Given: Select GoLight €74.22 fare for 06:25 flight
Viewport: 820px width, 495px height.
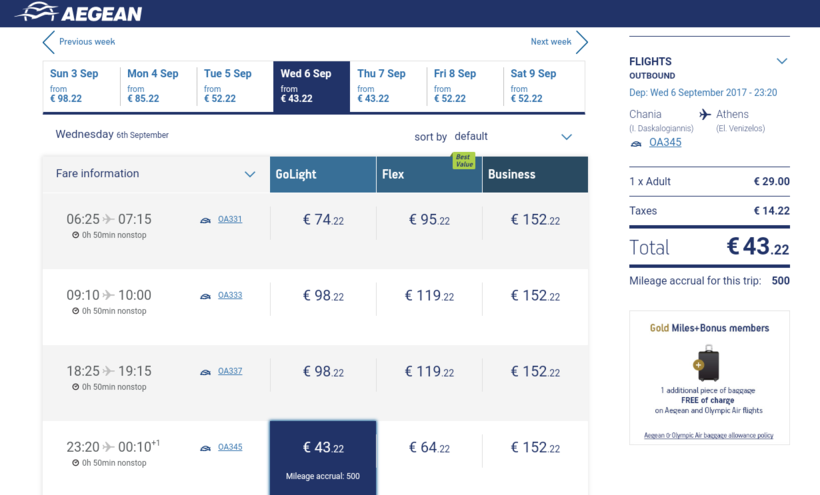Looking at the screenshot, I should coord(323,220).
